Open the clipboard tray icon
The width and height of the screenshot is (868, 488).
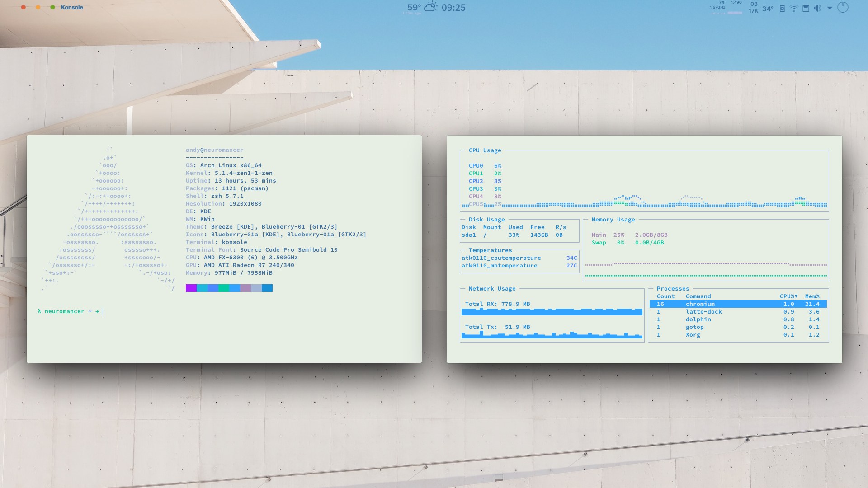806,8
